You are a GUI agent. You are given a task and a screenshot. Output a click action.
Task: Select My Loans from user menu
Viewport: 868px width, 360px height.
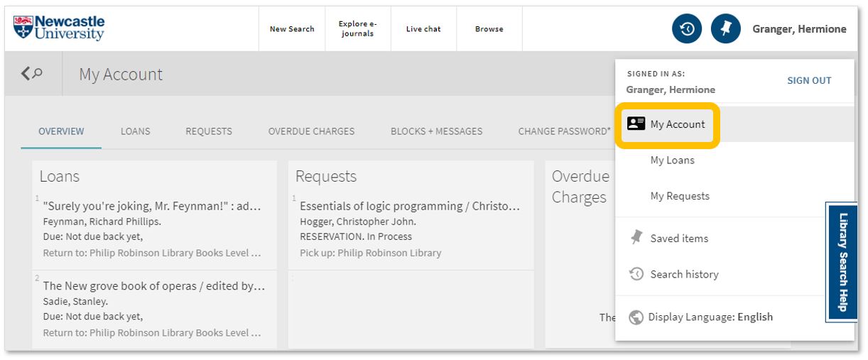pos(672,160)
